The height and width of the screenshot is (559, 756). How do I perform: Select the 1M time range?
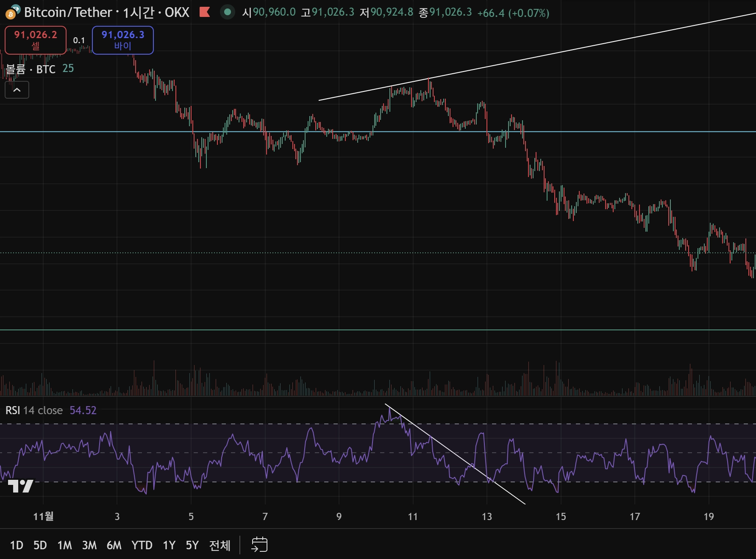(65, 545)
